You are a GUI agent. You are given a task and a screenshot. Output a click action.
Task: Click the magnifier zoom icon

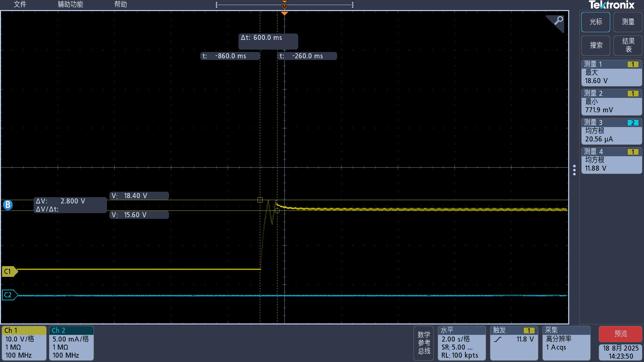[x=558, y=21]
